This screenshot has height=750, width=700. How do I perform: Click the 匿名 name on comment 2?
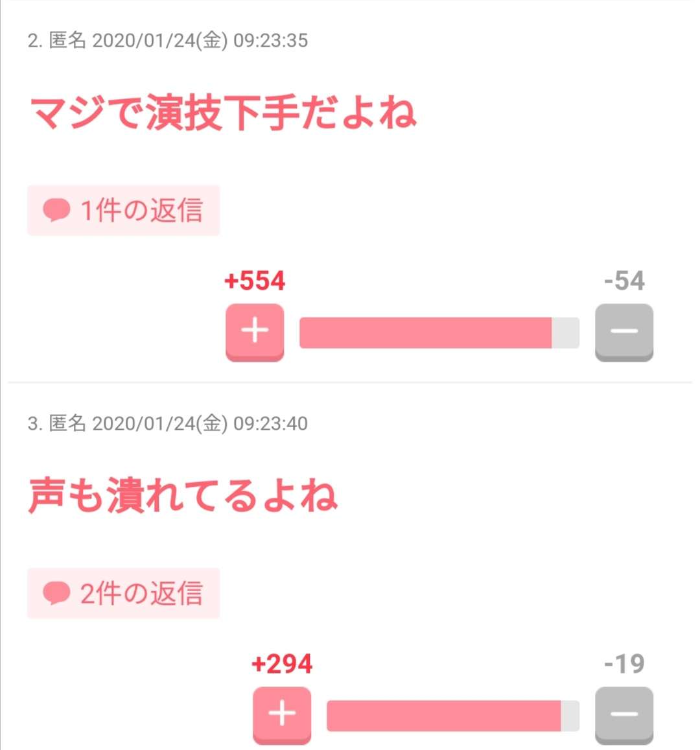tap(67, 40)
